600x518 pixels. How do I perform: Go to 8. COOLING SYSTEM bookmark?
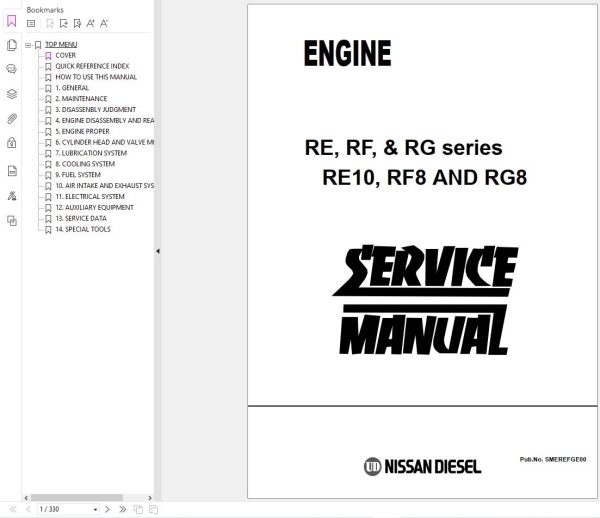(x=85, y=164)
